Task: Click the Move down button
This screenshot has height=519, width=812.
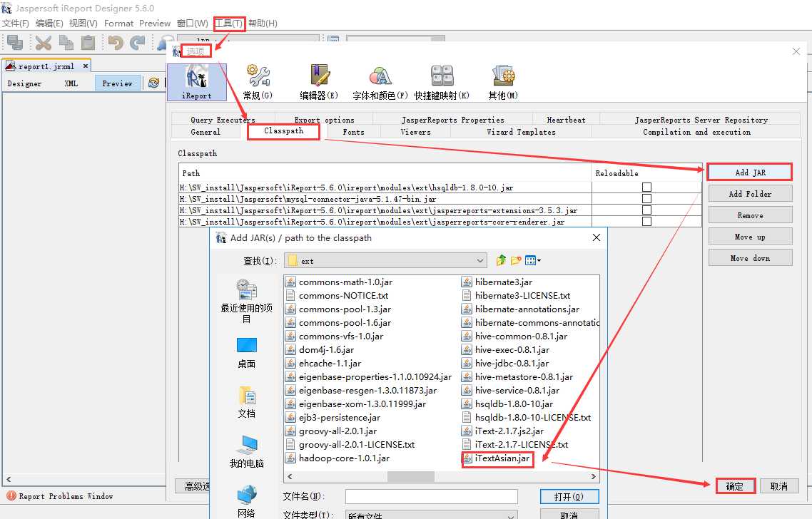Action: coord(750,257)
